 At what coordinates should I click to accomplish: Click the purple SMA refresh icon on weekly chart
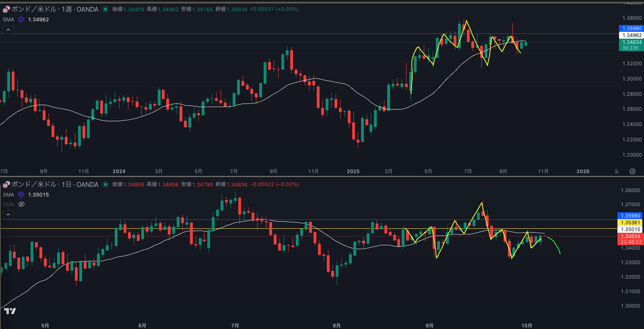pyautogui.click(x=21, y=19)
